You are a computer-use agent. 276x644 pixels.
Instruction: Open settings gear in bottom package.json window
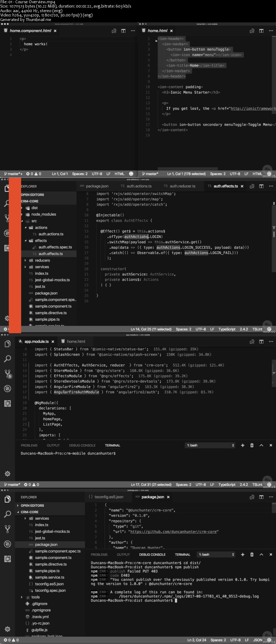point(8,629)
